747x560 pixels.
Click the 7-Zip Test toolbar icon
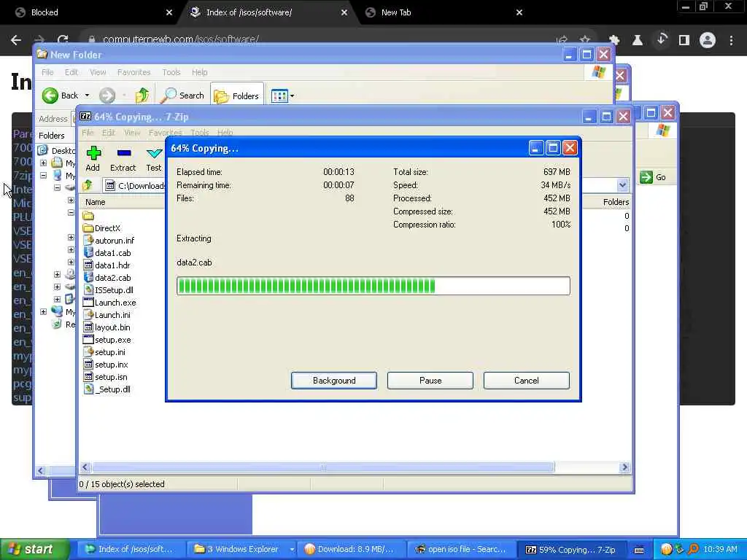click(x=154, y=153)
